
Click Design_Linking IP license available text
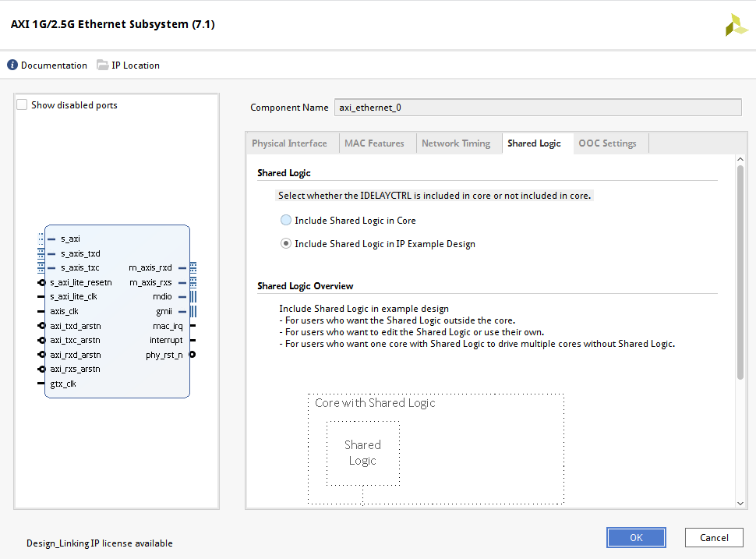coord(99,543)
